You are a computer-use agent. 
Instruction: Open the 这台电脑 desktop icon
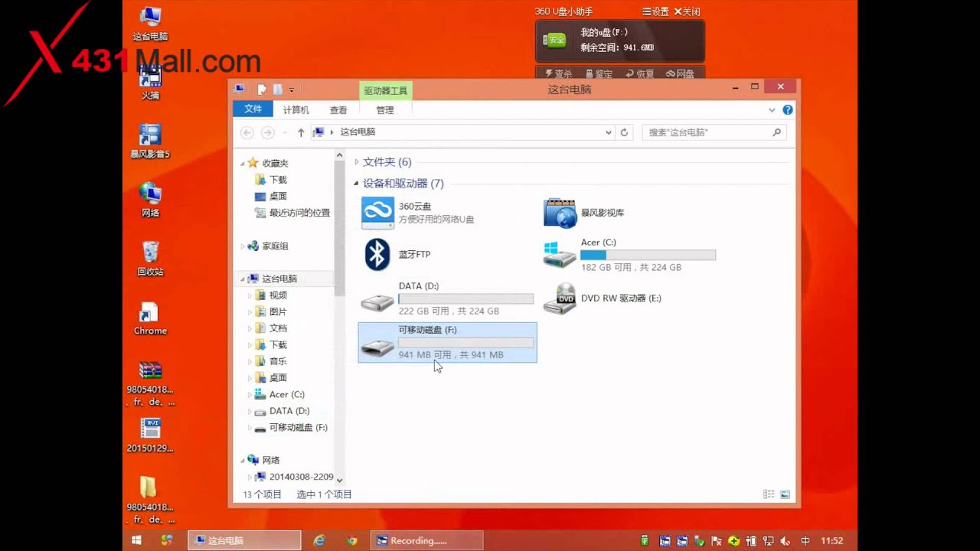click(x=150, y=24)
